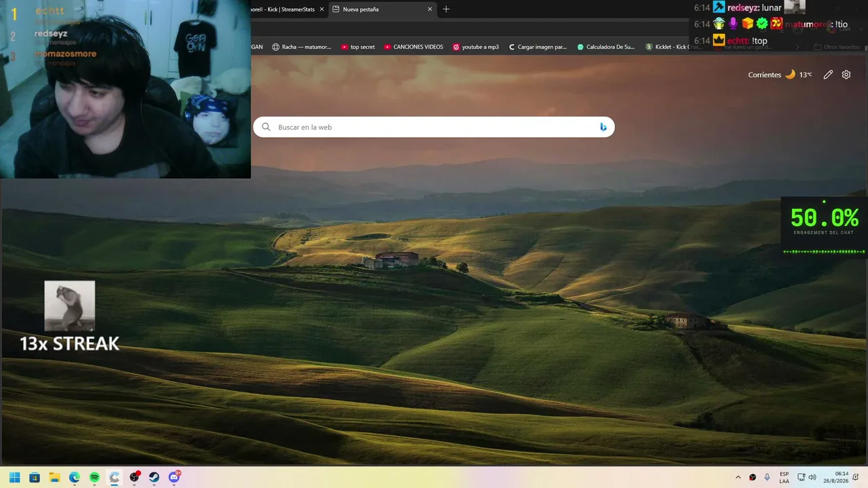
Task: Click the redseyz entry in the leaderboard
Action: coord(51,33)
